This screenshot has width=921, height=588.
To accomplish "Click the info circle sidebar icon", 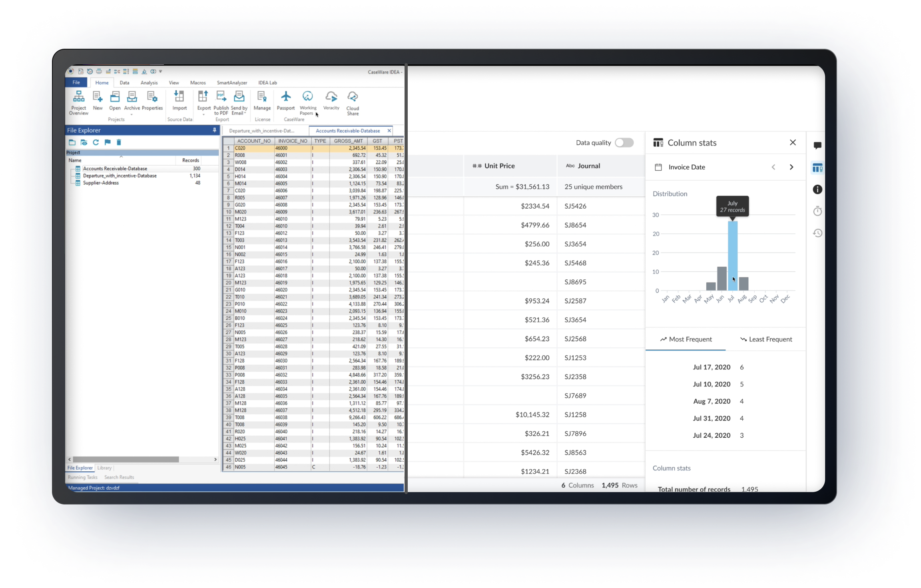I will click(x=817, y=189).
